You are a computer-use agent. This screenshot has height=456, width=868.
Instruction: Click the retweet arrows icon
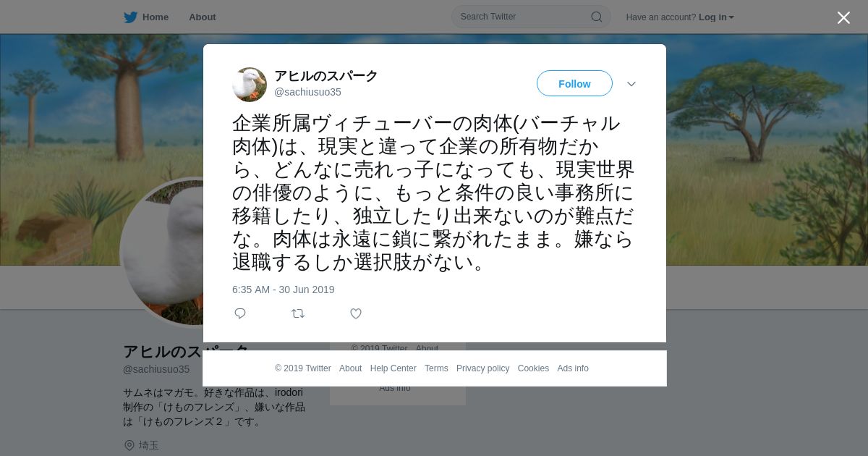(298, 313)
